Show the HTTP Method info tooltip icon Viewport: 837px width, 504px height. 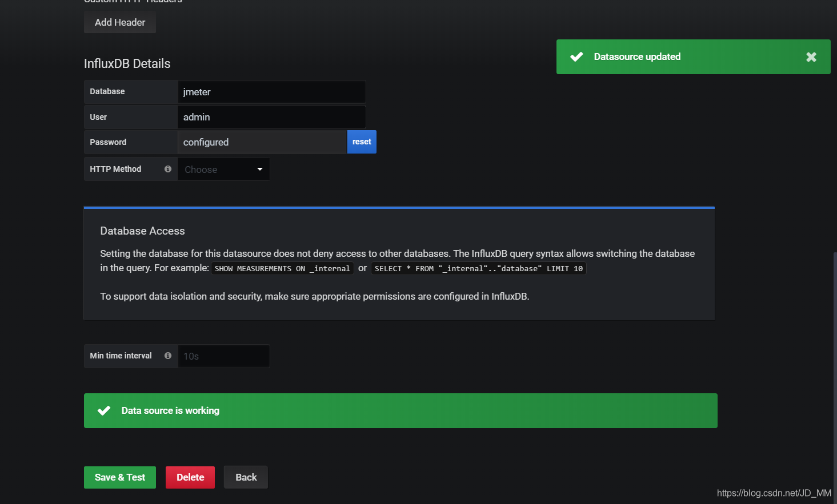(168, 169)
